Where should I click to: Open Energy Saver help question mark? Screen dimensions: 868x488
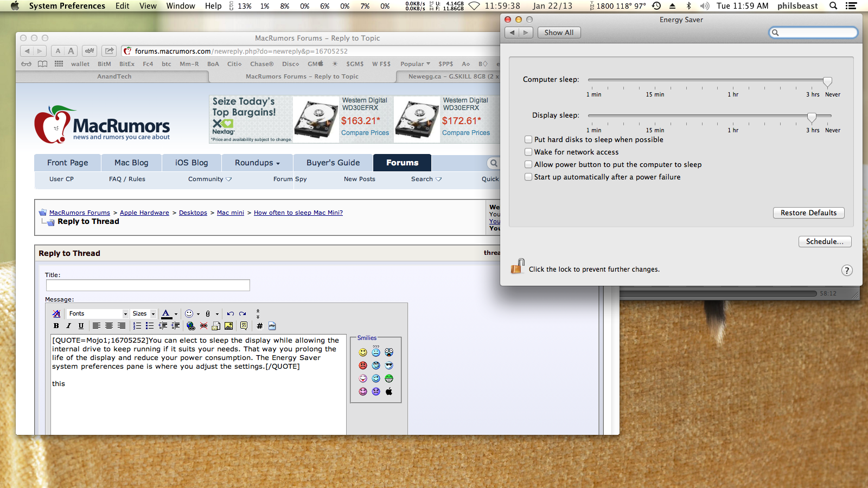pos(847,271)
